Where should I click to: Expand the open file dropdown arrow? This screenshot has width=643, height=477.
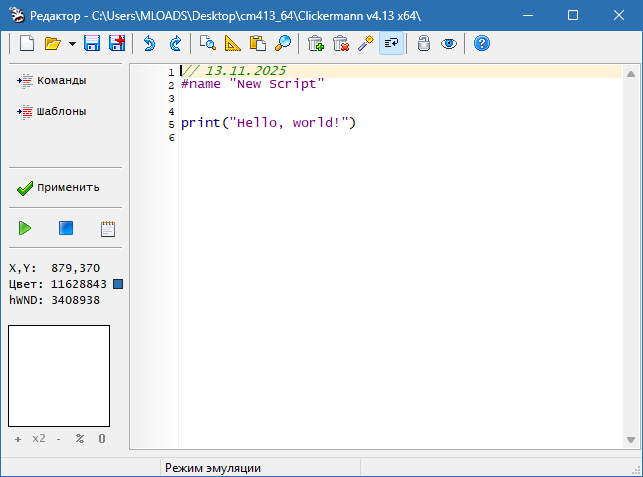coord(71,44)
